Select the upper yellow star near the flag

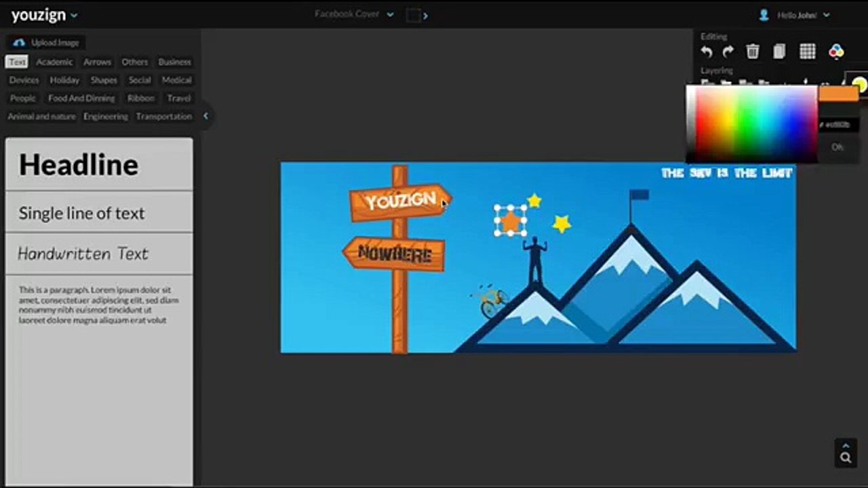tap(534, 201)
